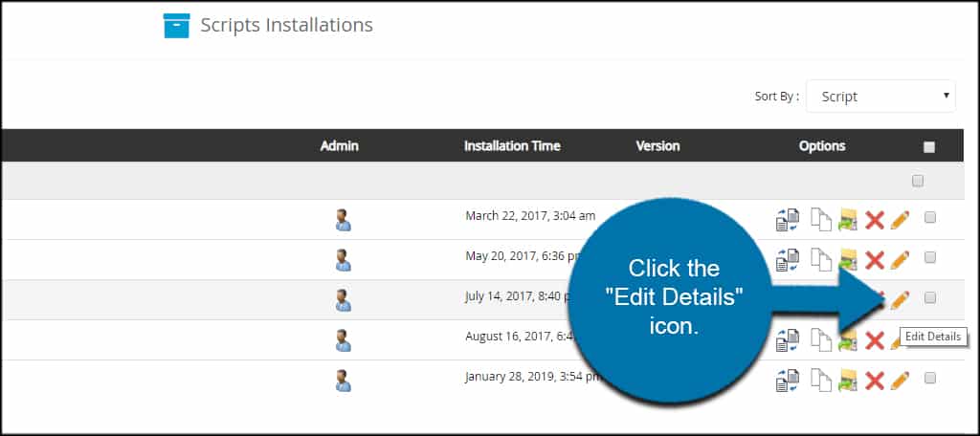Click the Scripts Installations box icon
This screenshot has height=436, width=980.
tap(176, 26)
